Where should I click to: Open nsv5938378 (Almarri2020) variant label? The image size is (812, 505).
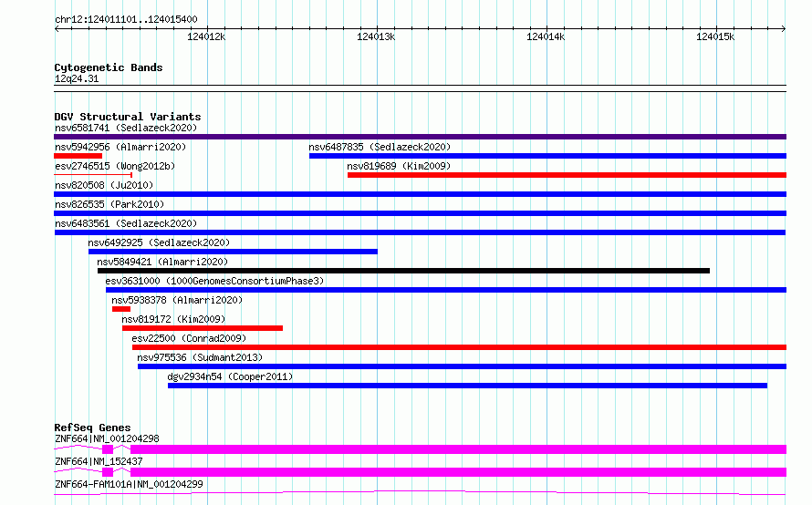177,300
